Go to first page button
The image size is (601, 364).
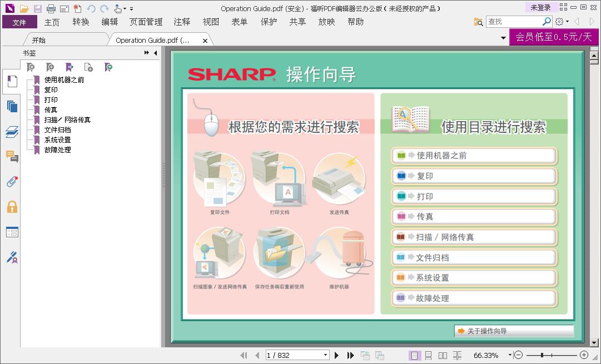244,355
